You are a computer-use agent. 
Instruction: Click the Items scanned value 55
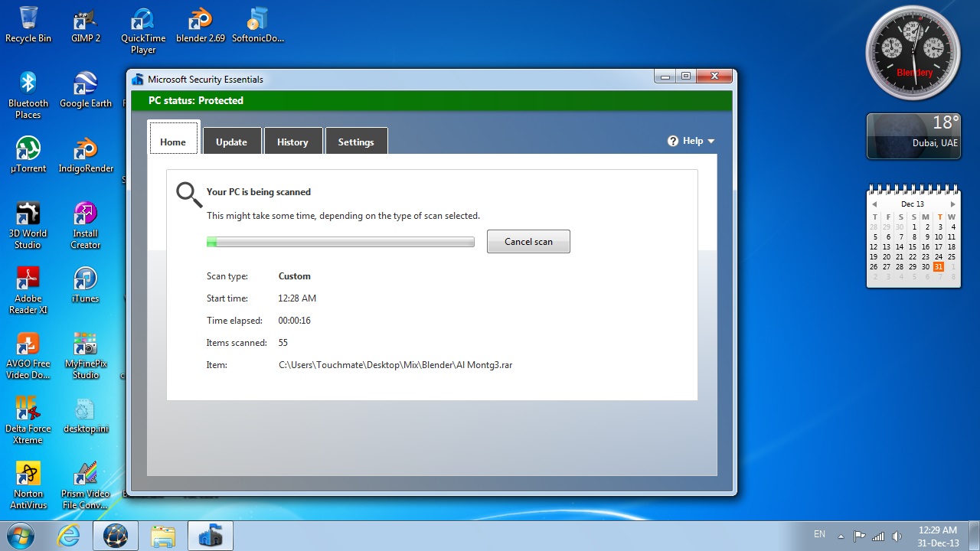283,343
